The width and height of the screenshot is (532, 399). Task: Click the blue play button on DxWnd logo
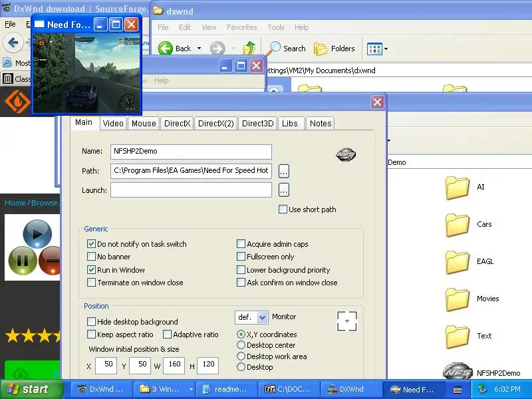(37, 234)
